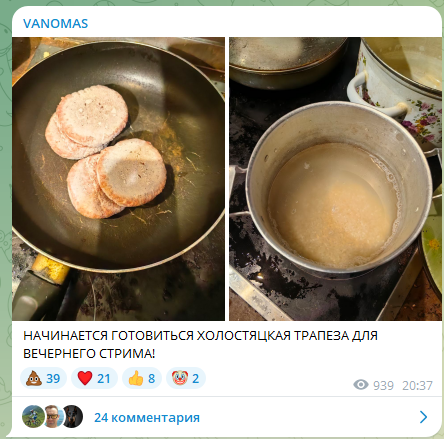Toggle the poop emoji reaction
This screenshot has width=444, height=439.
click(44, 378)
